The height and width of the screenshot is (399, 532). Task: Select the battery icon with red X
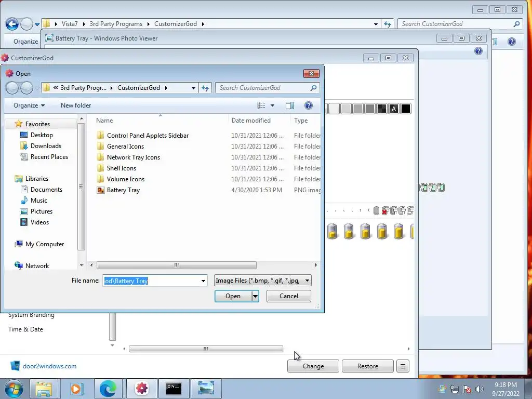click(385, 210)
